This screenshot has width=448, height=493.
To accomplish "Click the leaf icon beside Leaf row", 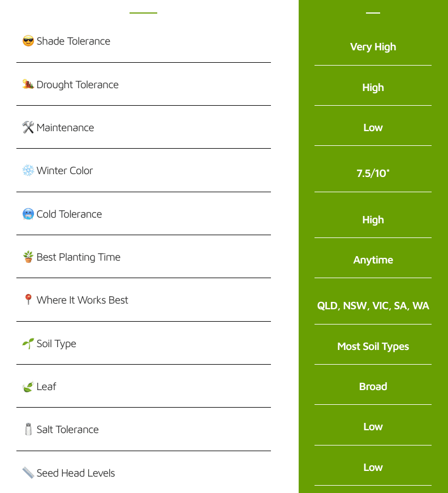I will 28,387.
